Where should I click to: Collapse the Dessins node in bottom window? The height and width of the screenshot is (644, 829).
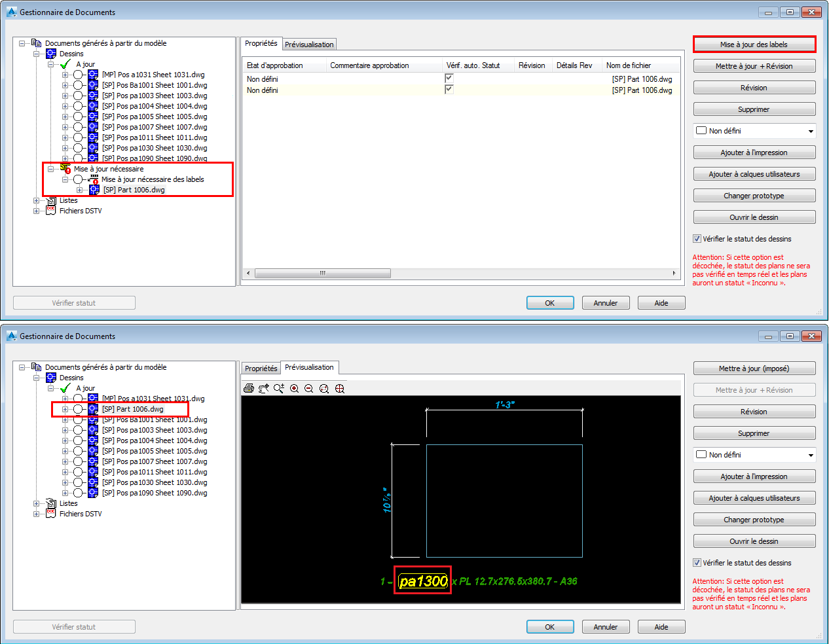click(37, 378)
